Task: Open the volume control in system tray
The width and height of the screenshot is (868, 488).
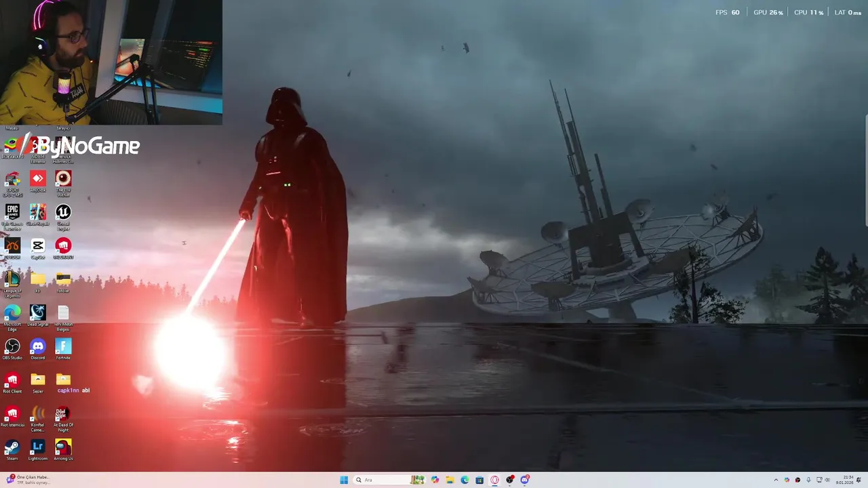Action: 827,480
